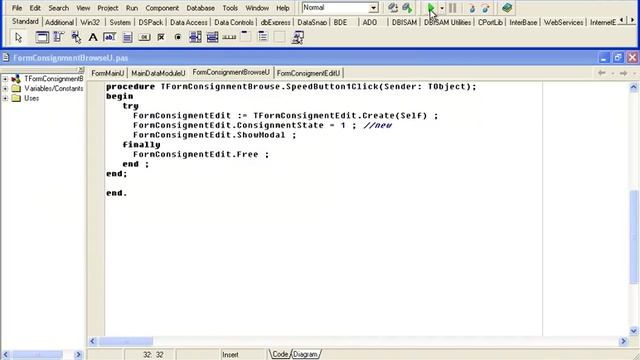Choose the ActionList component icon
640x360 pixels.
[x=297, y=38]
